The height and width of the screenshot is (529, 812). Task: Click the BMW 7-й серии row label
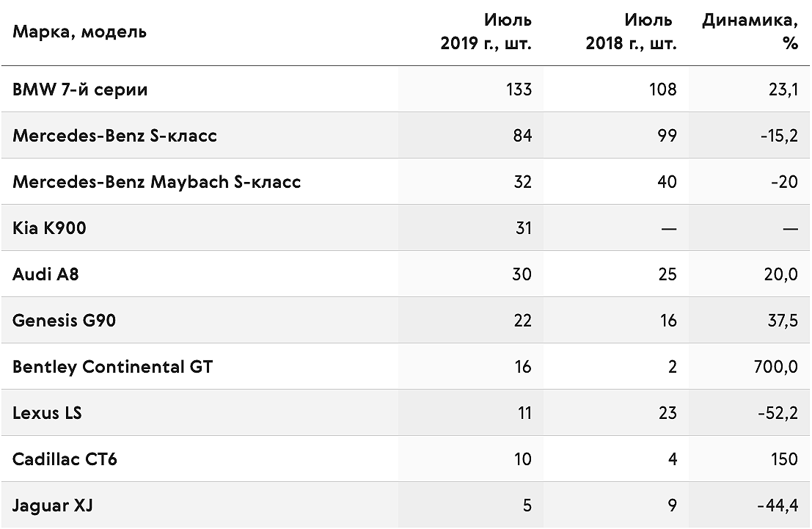point(80,89)
